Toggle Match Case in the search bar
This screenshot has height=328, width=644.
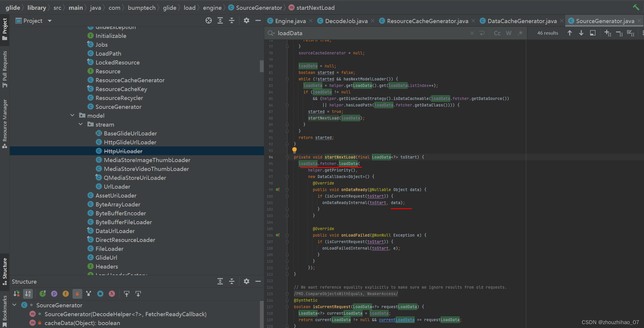tap(497, 33)
